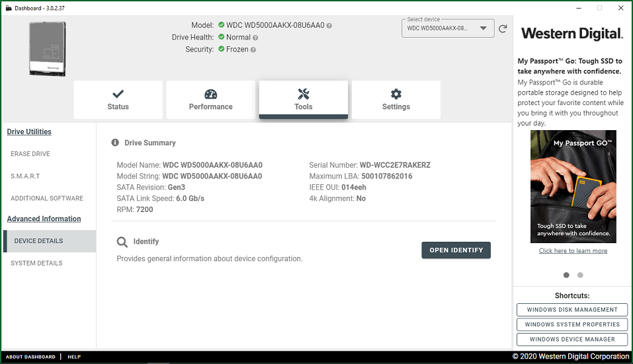
Task: Click the help icon beside Drive Health Normal
Action: click(255, 38)
